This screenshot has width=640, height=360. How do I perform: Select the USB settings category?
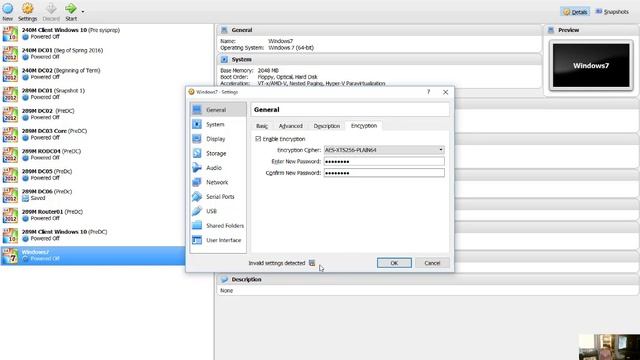tap(218, 211)
